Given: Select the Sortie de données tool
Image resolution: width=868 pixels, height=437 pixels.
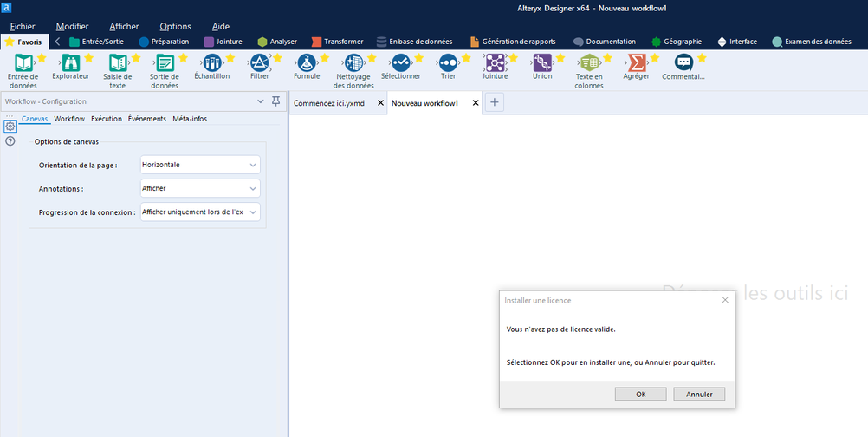Looking at the screenshot, I should tap(165, 71).
